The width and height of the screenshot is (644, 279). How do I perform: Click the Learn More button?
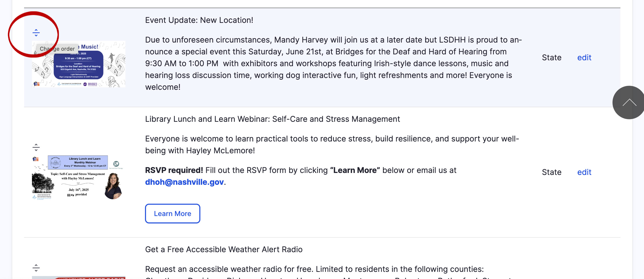173,214
